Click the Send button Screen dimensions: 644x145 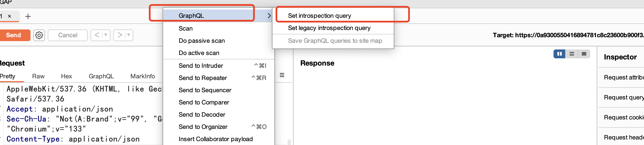click(x=14, y=35)
